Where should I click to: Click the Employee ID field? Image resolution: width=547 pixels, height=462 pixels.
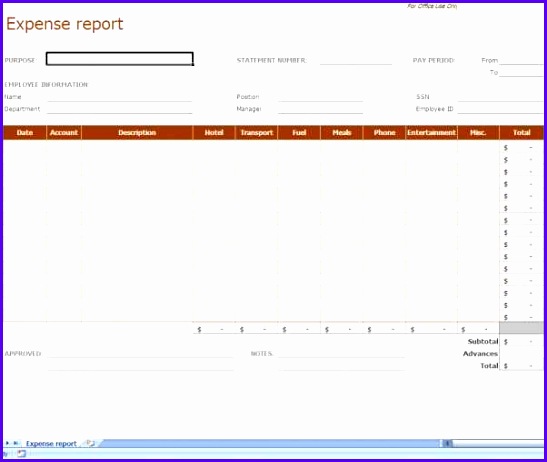pyautogui.click(x=501, y=109)
